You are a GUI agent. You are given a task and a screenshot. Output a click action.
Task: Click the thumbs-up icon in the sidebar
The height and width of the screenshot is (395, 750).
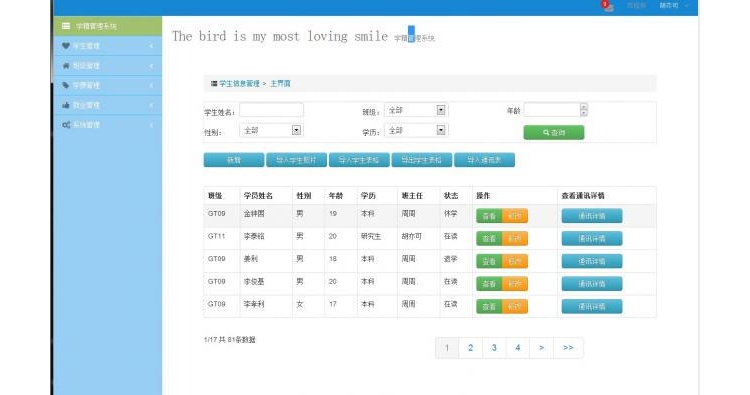66,105
